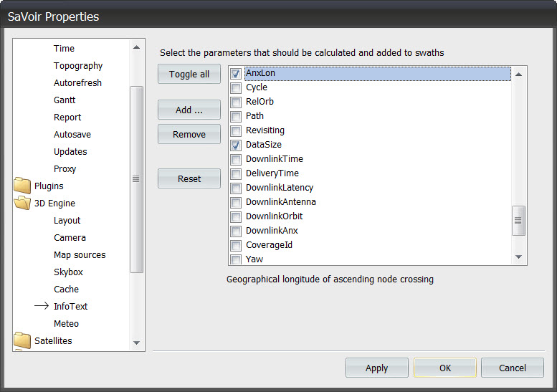The image size is (557, 392).
Task: Open the Plugins folder icon
Action: click(22, 186)
